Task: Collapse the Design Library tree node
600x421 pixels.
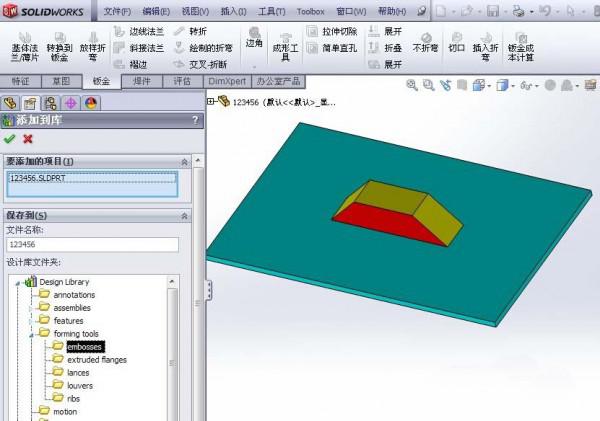Action: 18,283
